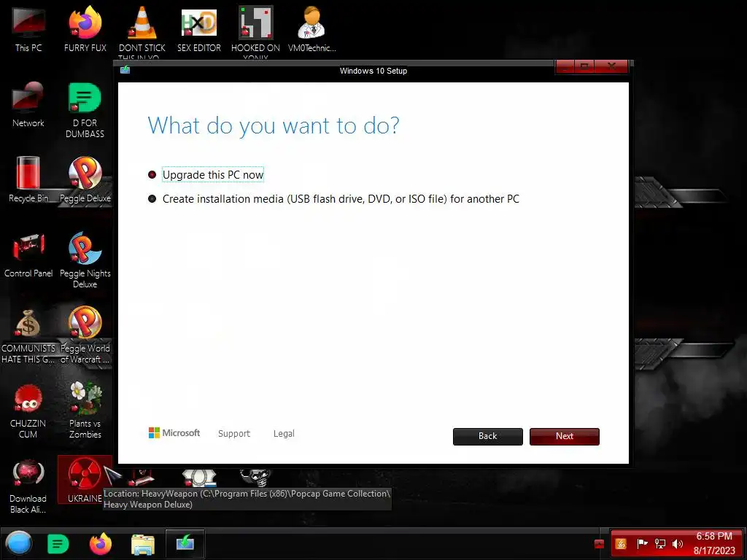This screenshot has width=747, height=560.
Task: Click the Back button
Action: click(x=488, y=436)
